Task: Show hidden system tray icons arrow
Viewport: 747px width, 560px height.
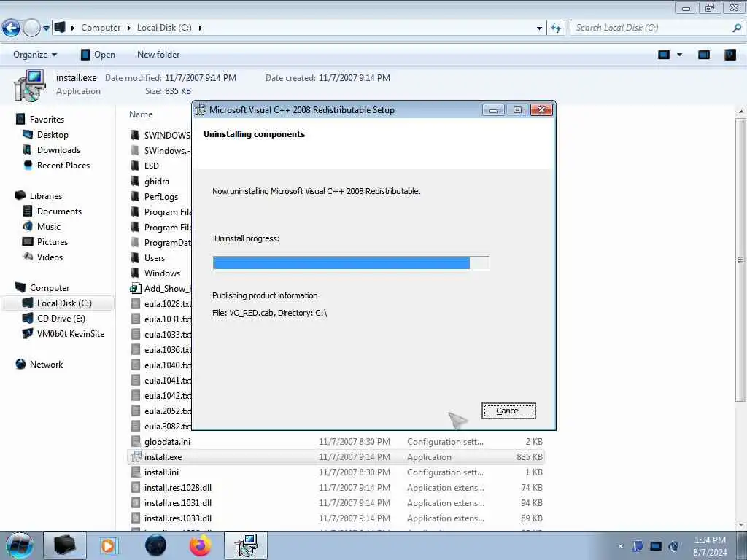Action: pos(620,546)
